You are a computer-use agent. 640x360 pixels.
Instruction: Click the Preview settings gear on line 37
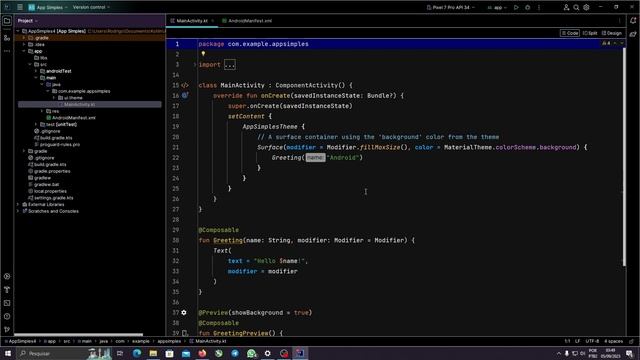click(x=184, y=313)
